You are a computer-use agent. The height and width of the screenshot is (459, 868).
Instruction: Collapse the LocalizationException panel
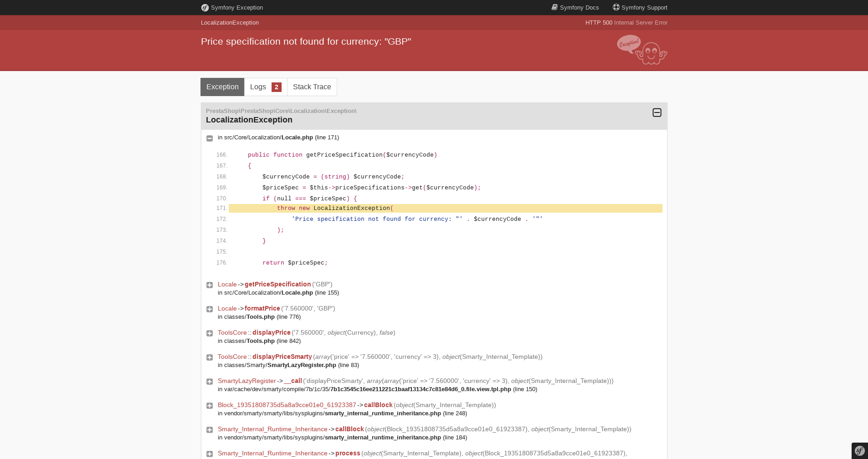coord(657,112)
